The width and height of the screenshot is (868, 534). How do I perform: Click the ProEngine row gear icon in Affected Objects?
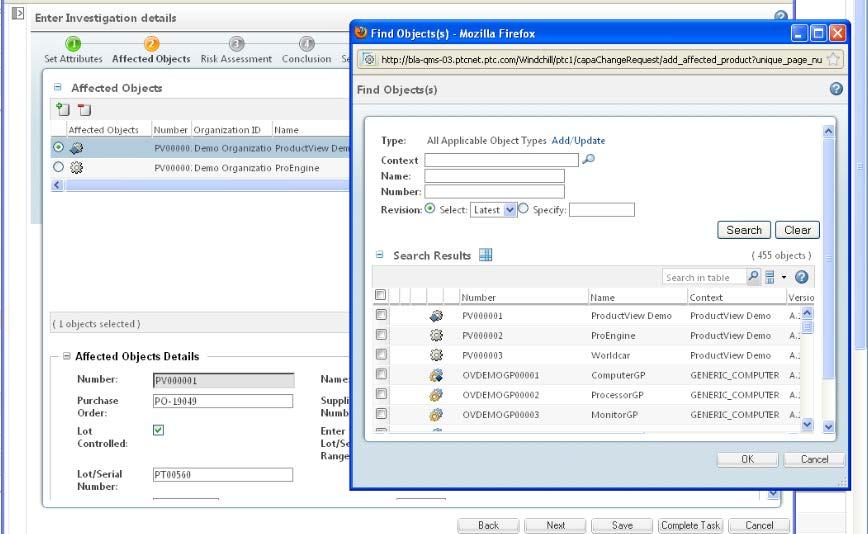click(76, 167)
